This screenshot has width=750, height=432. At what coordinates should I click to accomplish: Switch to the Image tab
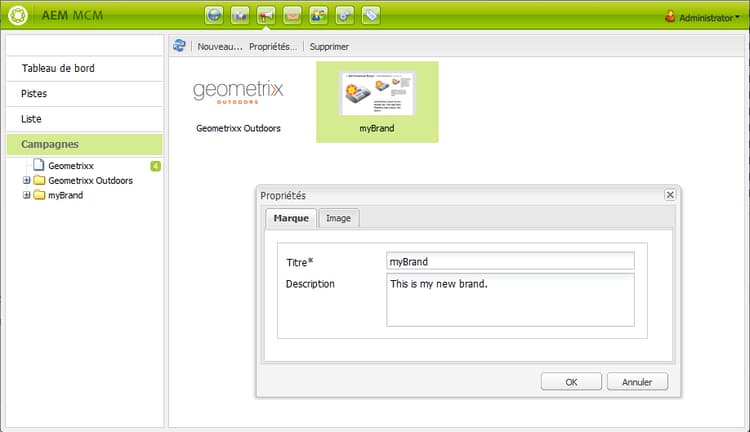[339, 218]
